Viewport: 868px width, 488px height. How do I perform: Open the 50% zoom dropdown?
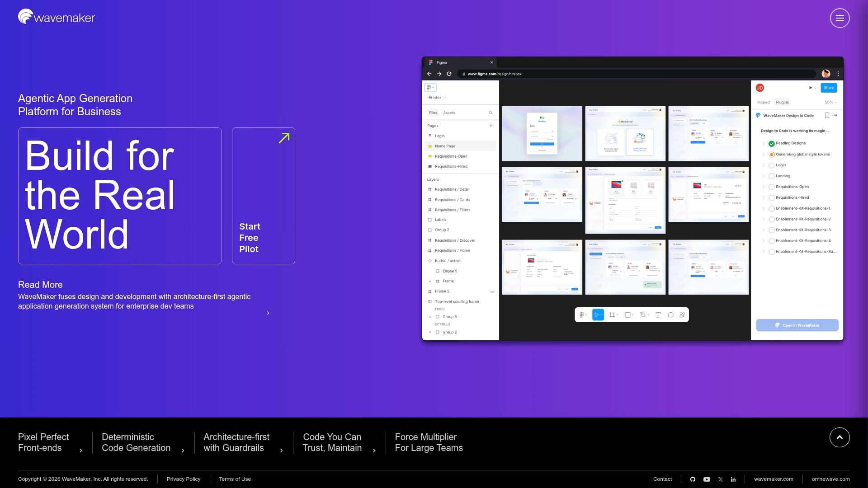[831, 103]
